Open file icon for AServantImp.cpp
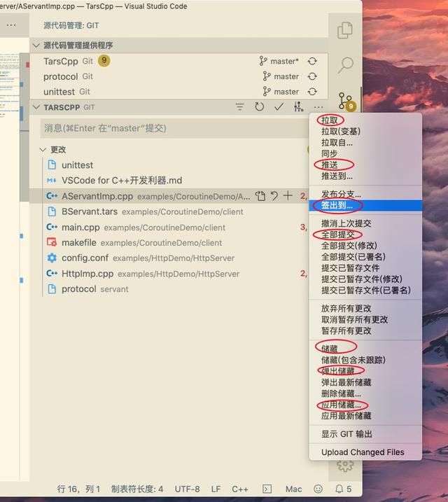 (x=260, y=196)
